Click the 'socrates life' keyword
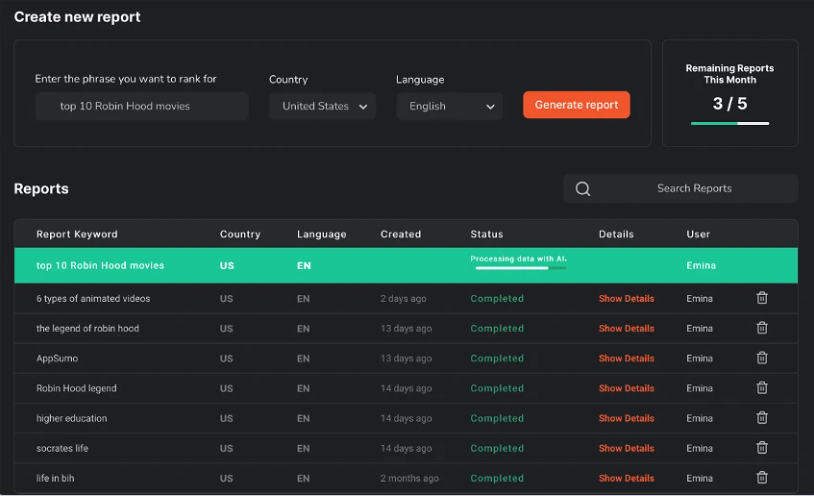The height and width of the screenshot is (496, 814). 62,448
